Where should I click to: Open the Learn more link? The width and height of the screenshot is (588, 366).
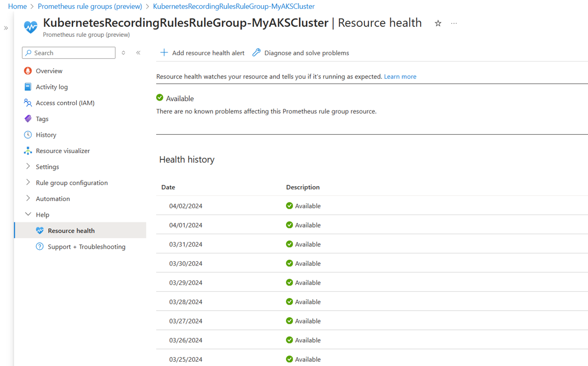[400, 76]
